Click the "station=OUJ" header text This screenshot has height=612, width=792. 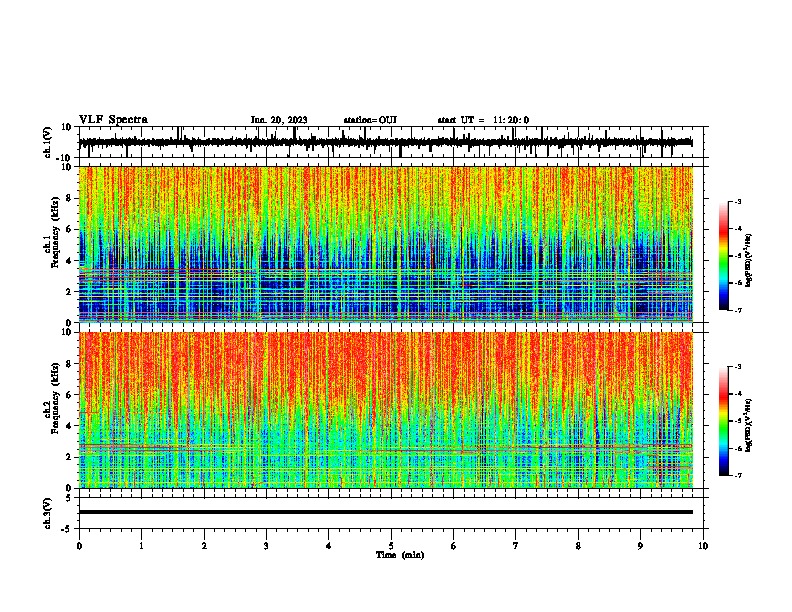[x=370, y=120]
